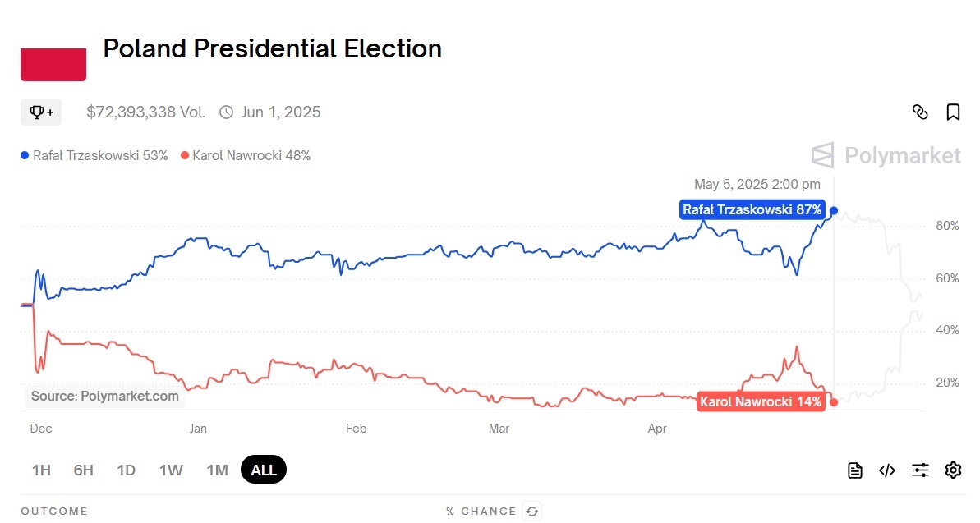Copy the market link icon
The width and height of the screenshot is (980, 523).
point(920,112)
